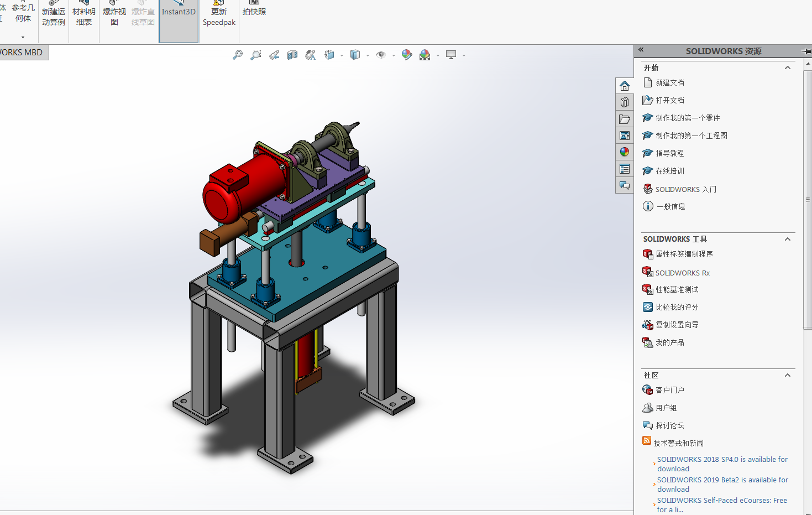Collapse the SOLIDWORKS 工具 section
The height and width of the screenshot is (515, 812).
788,239
